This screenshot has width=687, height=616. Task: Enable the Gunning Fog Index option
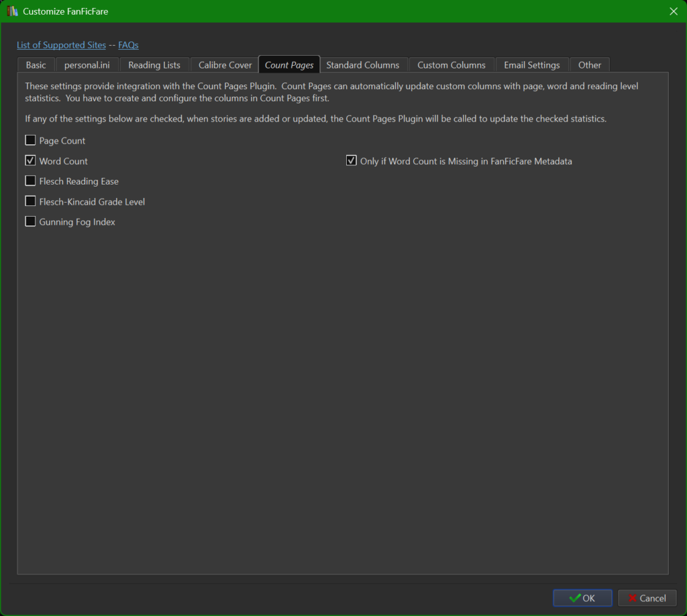(x=30, y=221)
